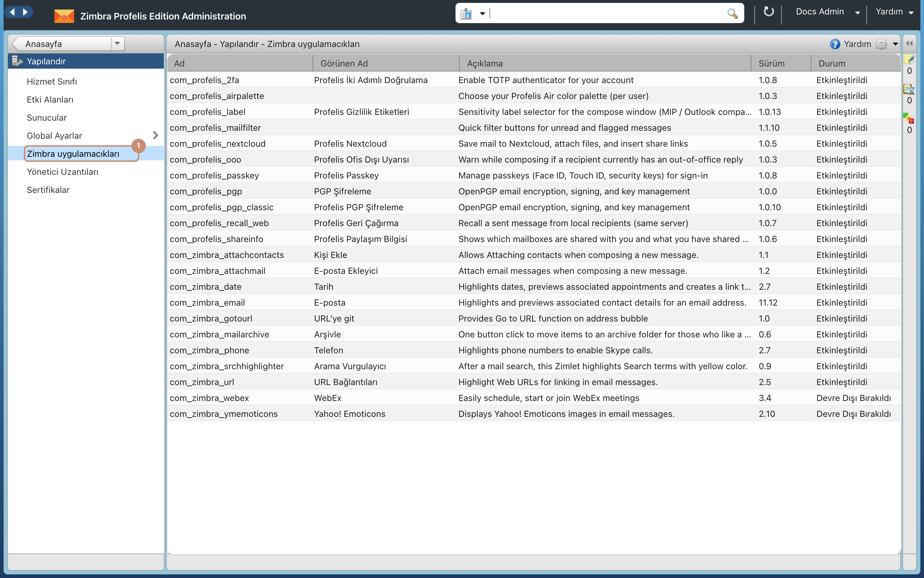This screenshot has height=578, width=924.
Task: Sort by Sürüm column header
Action: pyautogui.click(x=781, y=64)
